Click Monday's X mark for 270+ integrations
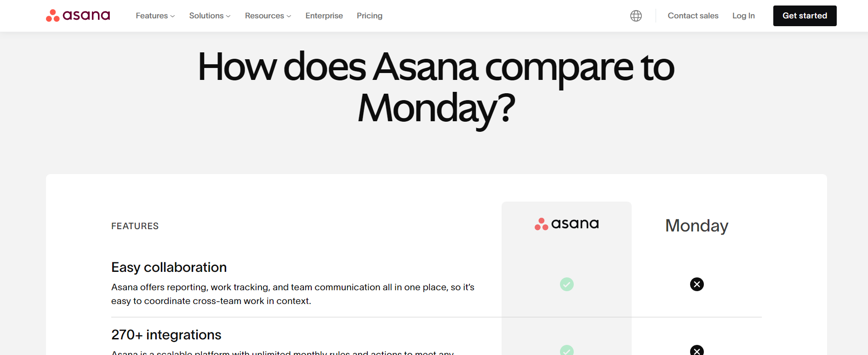The height and width of the screenshot is (355, 868). 697,351
